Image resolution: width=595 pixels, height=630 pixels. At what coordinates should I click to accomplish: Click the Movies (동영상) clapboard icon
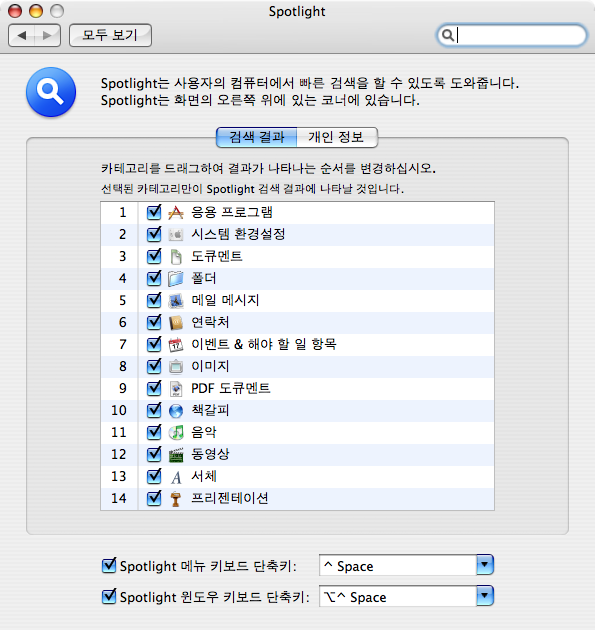click(176, 455)
